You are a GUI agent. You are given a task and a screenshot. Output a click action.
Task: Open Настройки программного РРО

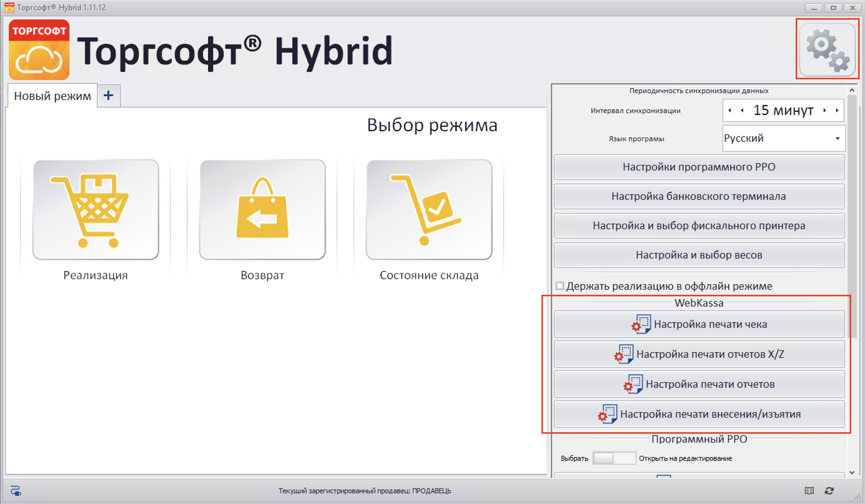point(699,167)
